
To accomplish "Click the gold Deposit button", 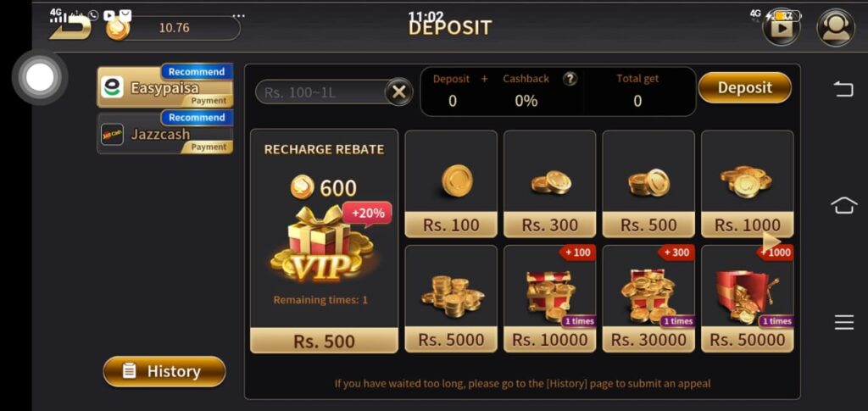I will 744,87.
